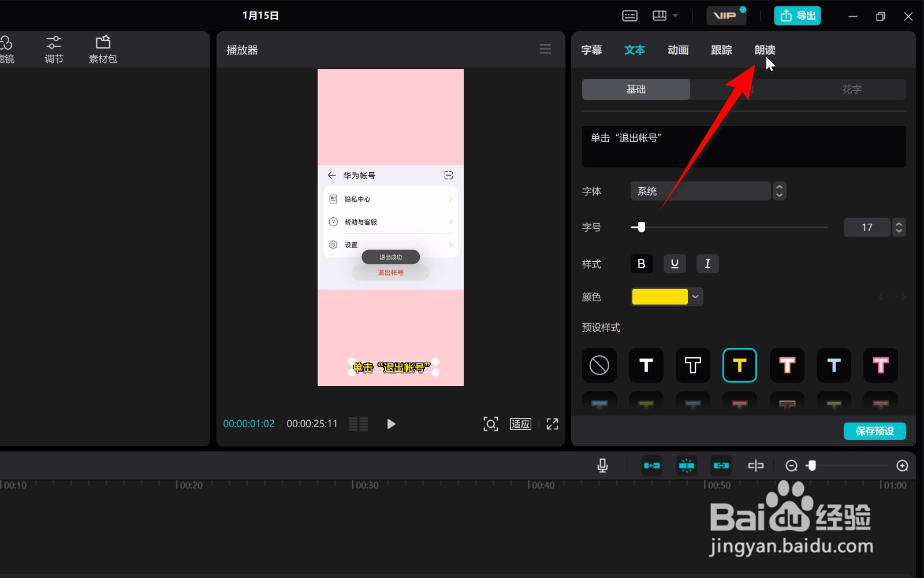Switch to the 跟踪 tab
The height and width of the screenshot is (578, 924).
click(x=721, y=50)
